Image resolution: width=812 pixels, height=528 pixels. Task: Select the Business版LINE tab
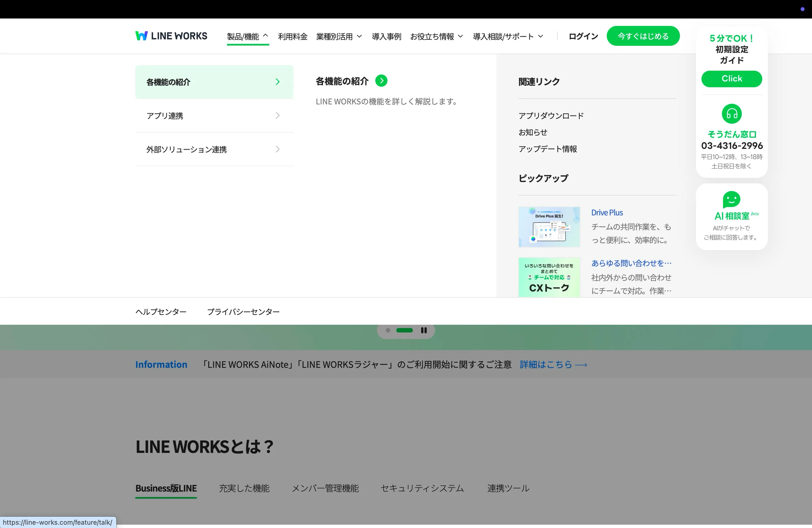pos(166,489)
